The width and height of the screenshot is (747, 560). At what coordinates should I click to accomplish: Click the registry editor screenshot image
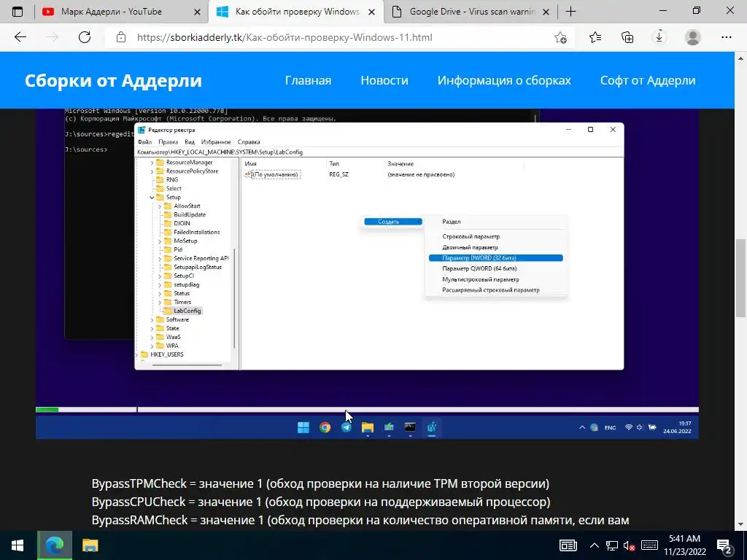368,273
